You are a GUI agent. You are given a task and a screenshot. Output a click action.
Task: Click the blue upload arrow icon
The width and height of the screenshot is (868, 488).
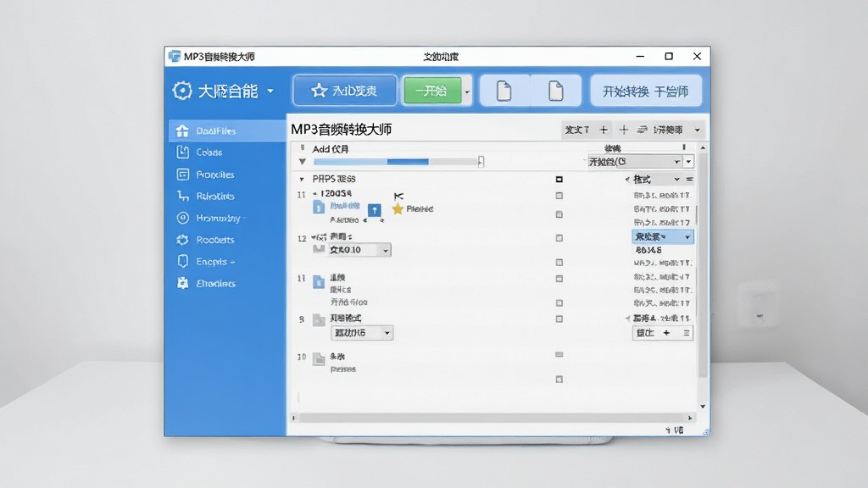coord(375,210)
